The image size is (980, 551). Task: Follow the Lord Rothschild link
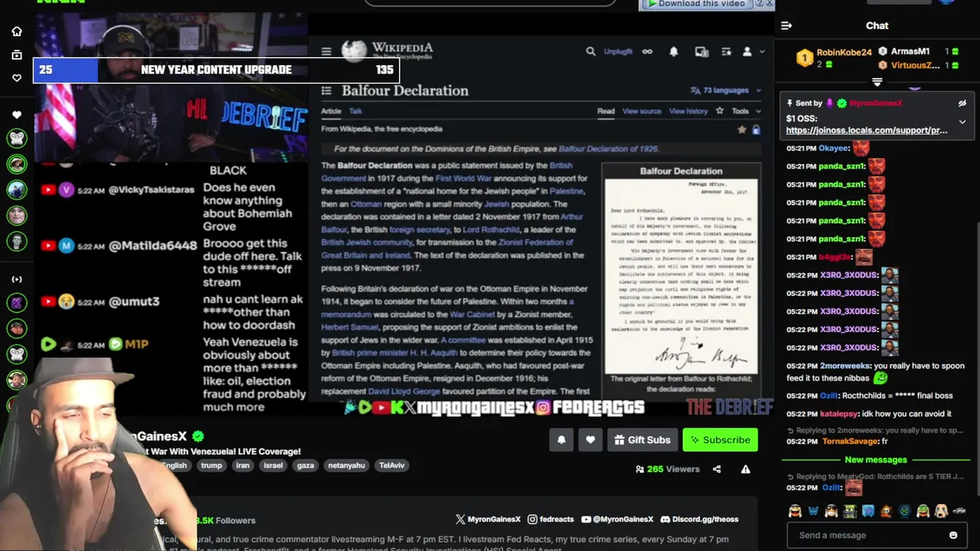(x=491, y=230)
